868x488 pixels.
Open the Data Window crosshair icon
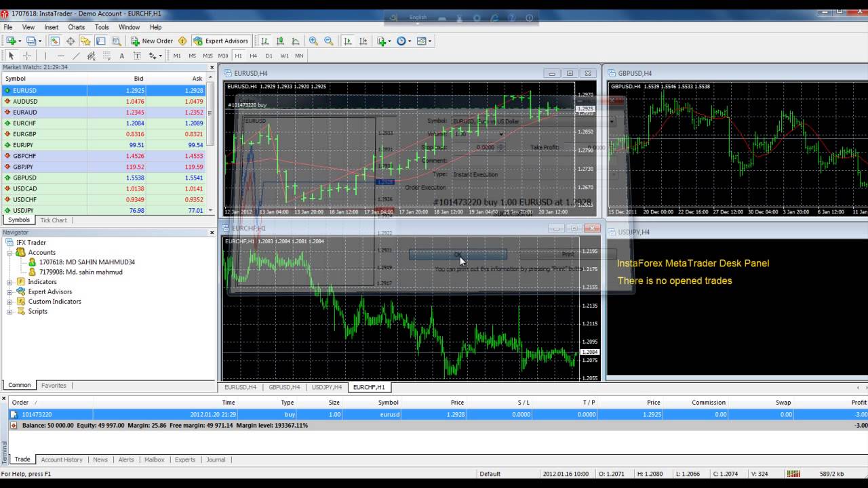point(70,41)
